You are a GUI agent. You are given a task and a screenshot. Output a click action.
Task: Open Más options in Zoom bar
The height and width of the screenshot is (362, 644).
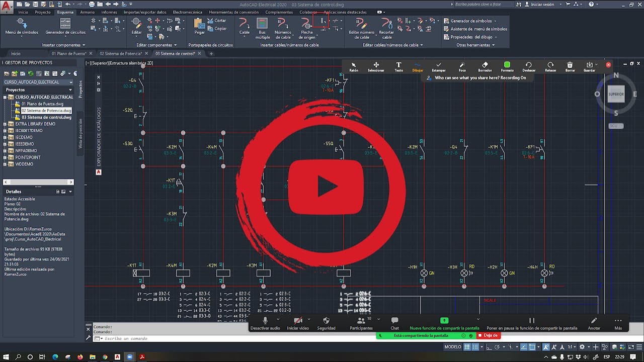[618, 323]
